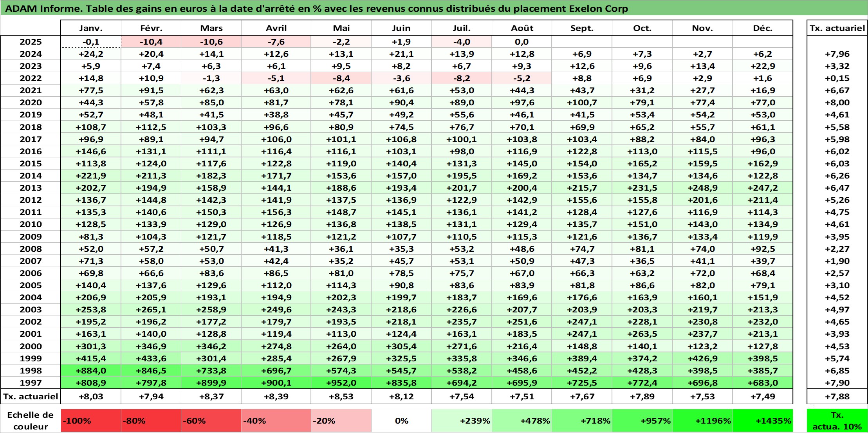This screenshot has height=433, width=868.
Task: Click cell +100,7 in the 2020 row
Action: point(582,102)
